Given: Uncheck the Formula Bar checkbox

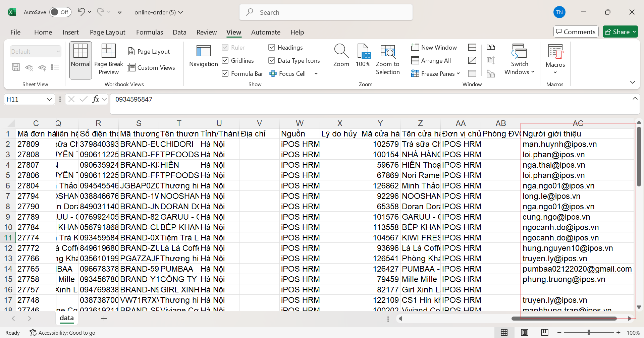Looking at the screenshot, I should click(x=225, y=74).
